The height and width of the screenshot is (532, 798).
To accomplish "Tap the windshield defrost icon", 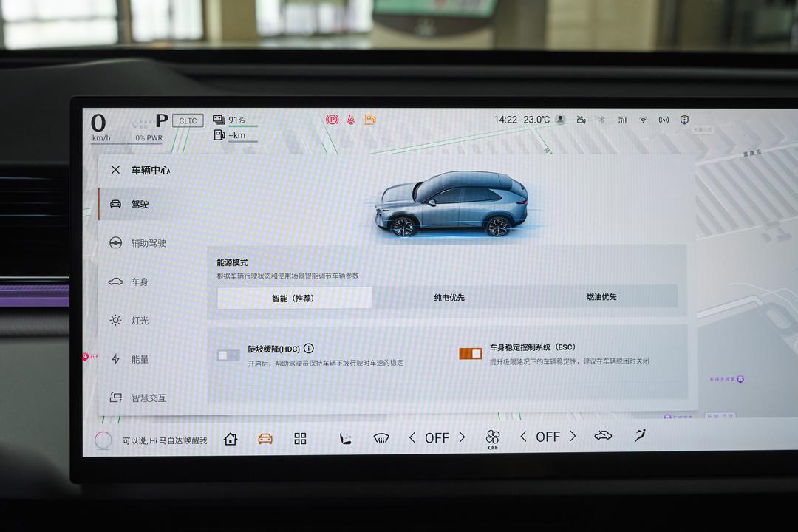I will pyautogui.click(x=381, y=438).
